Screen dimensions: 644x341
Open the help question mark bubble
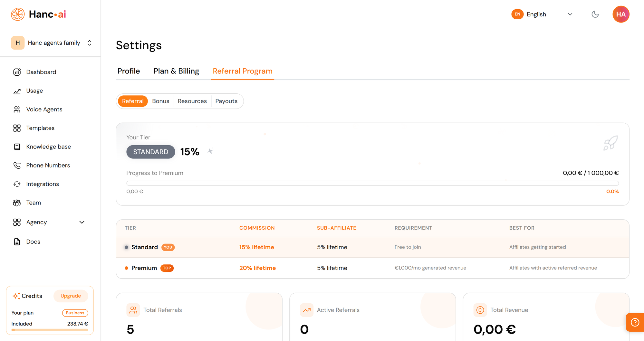coord(634,322)
